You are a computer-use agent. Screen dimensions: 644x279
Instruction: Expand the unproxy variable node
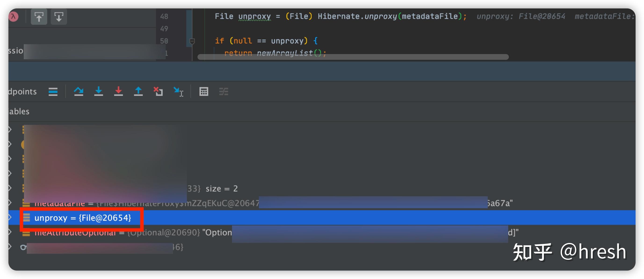coord(10,217)
